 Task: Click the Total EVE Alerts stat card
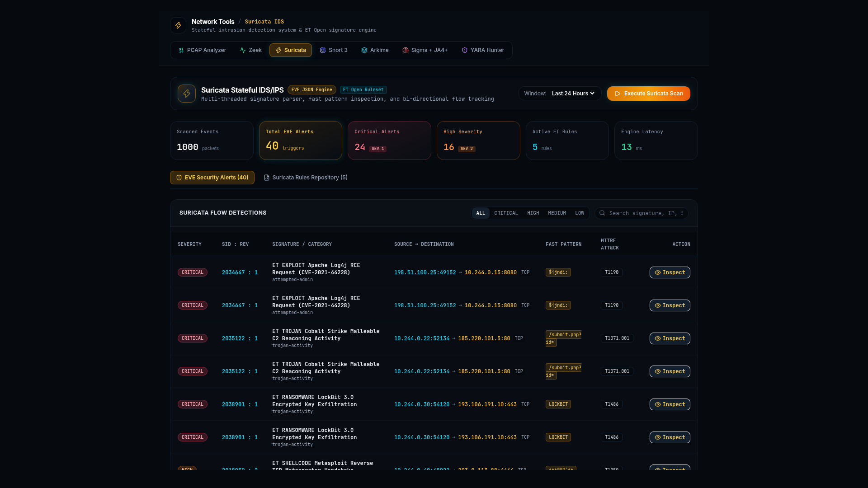click(300, 141)
